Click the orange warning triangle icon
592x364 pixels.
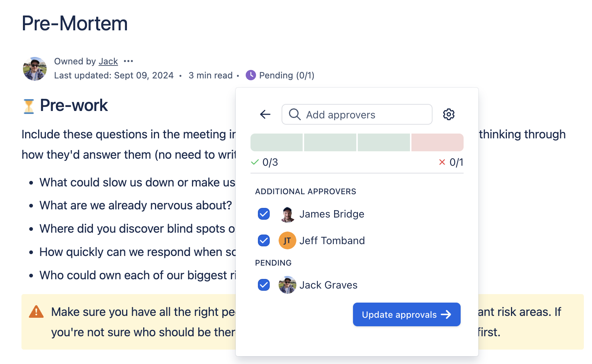pos(36,312)
